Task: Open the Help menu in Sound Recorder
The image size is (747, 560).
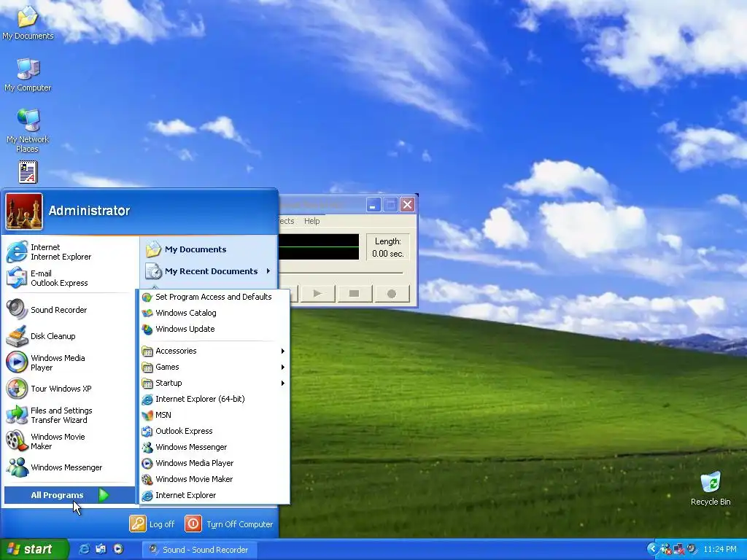Action: pos(312,221)
